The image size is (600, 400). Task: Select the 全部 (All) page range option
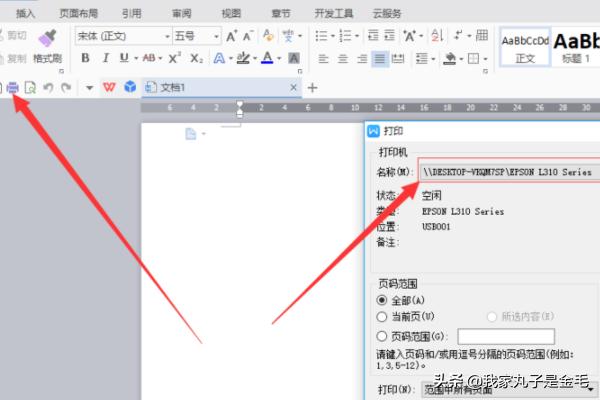[x=382, y=299]
